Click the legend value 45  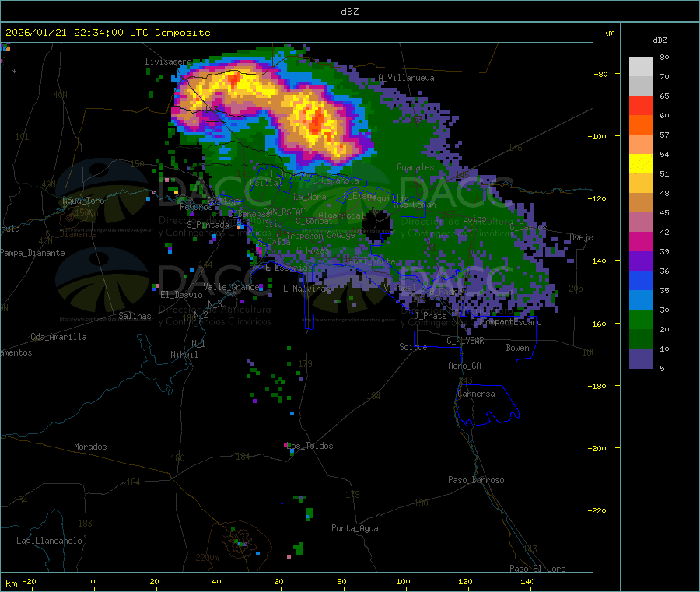click(x=664, y=212)
